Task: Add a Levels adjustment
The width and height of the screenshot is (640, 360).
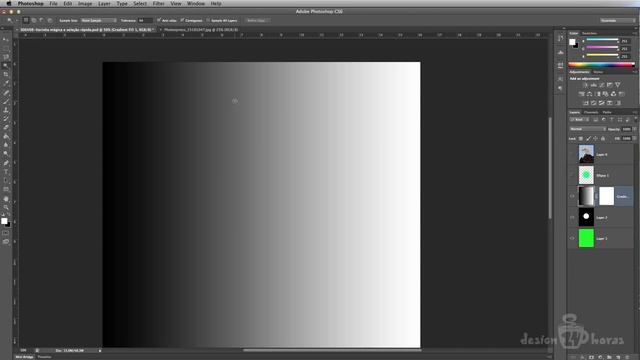Action: click(x=593, y=85)
